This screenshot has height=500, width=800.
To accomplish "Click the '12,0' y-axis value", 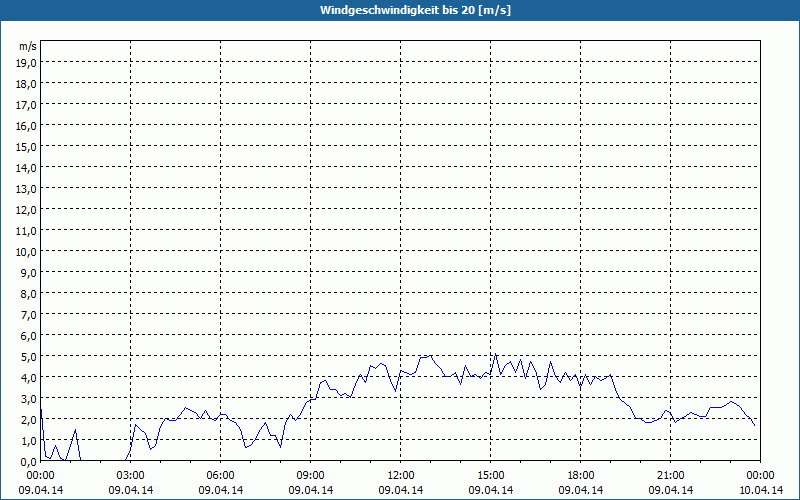I will tap(28, 210).
